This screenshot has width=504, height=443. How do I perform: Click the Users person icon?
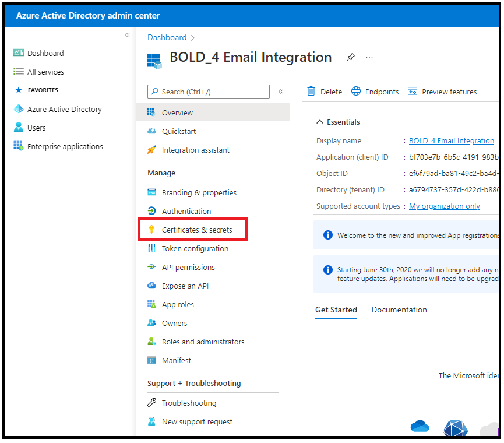18,127
